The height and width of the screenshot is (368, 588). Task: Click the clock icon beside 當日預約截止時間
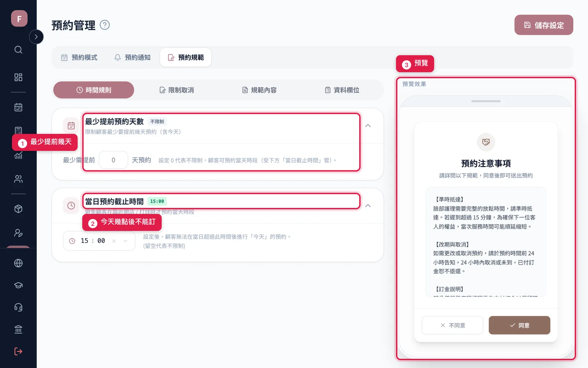71,206
